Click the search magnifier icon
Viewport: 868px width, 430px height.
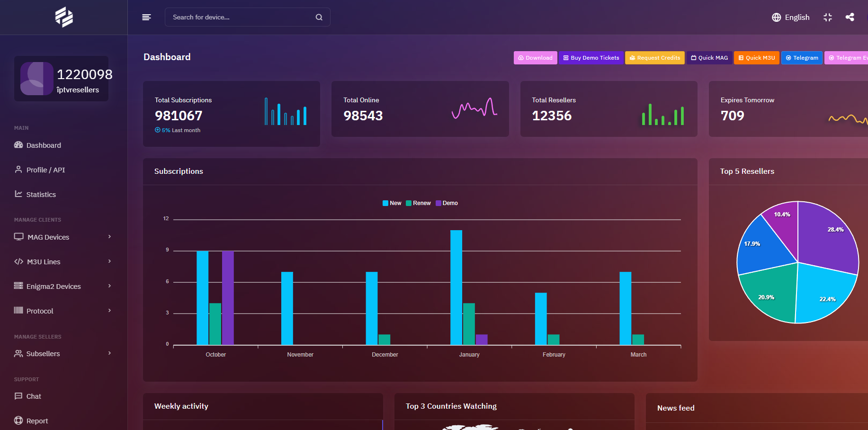319,17
